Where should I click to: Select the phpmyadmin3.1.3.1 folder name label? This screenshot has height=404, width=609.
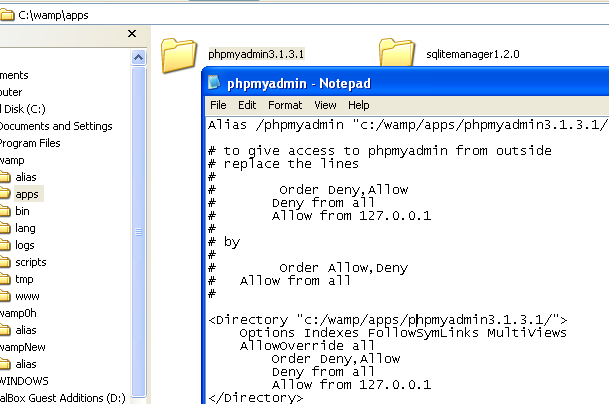256,54
